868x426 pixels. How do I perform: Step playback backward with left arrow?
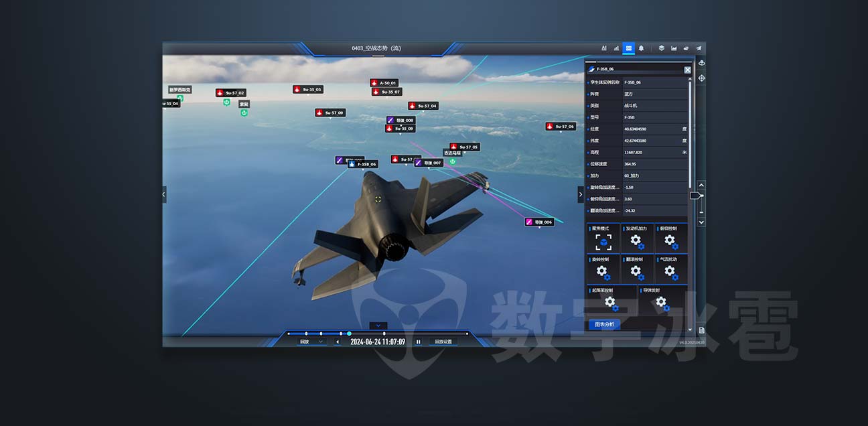coord(337,342)
